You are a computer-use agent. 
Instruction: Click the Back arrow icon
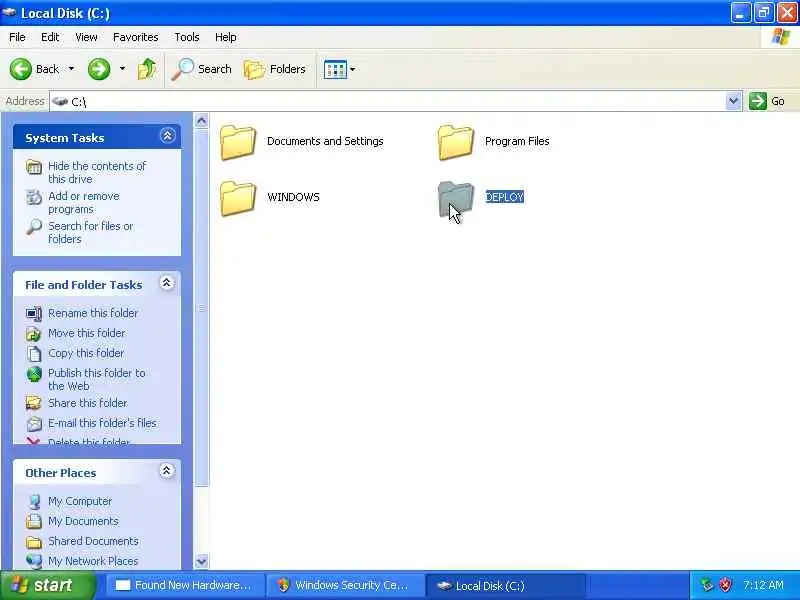(20, 69)
